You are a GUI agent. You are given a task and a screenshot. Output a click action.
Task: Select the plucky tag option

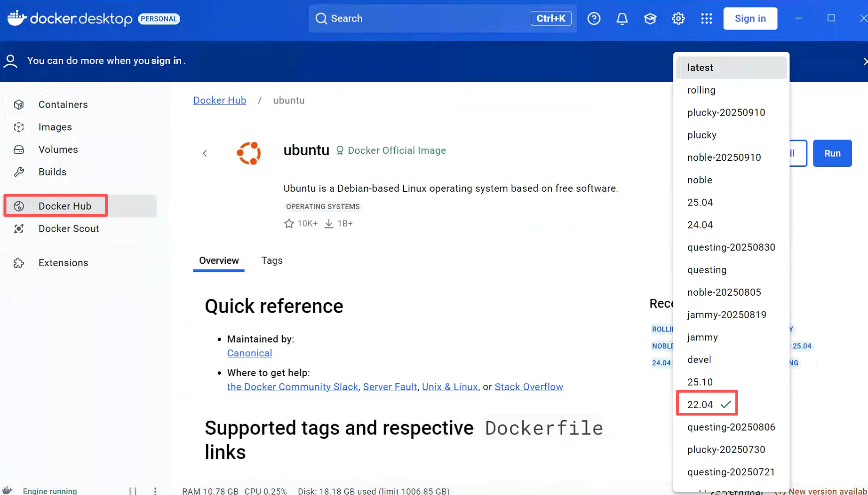point(731,135)
